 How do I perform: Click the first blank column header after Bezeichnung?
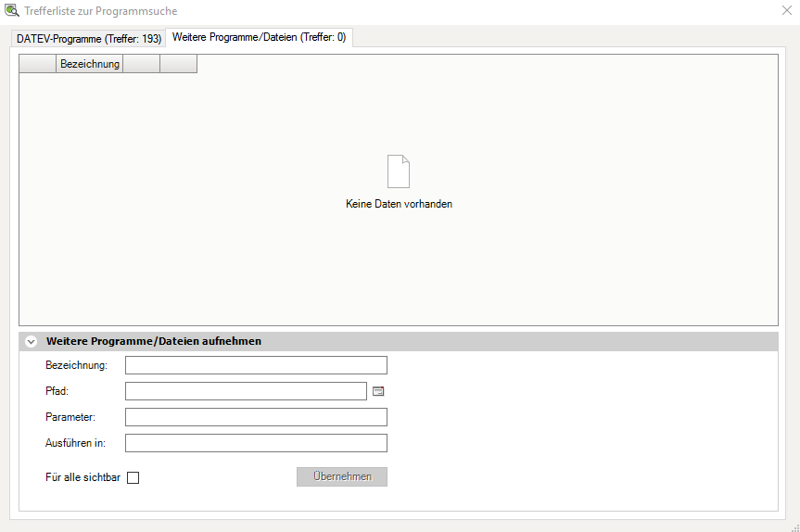[x=141, y=64]
